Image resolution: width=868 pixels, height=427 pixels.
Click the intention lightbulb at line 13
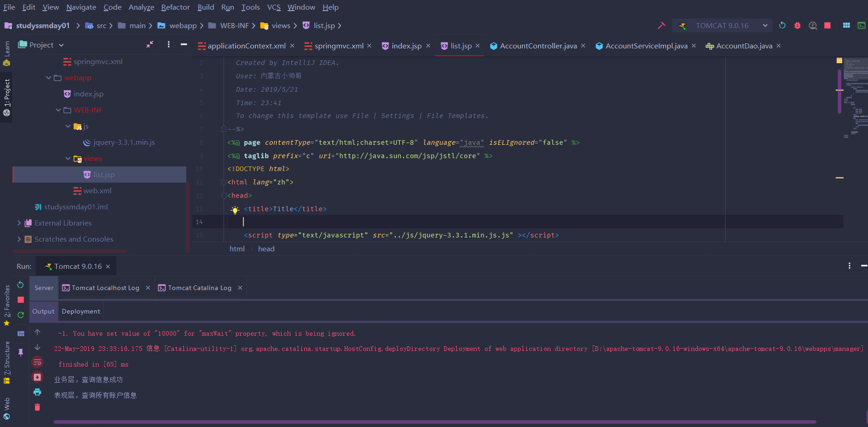coord(235,210)
